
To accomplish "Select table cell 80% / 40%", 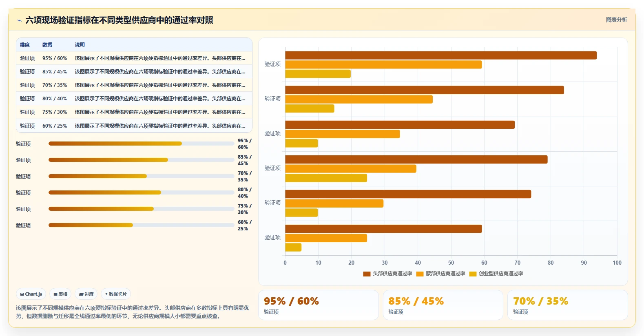I will pyautogui.click(x=55, y=99).
